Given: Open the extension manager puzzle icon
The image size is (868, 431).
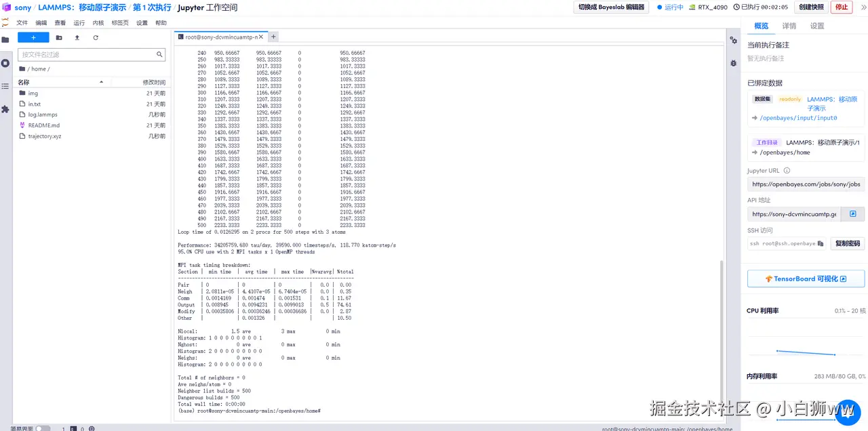Looking at the screenshot, I should coord(5,109).
